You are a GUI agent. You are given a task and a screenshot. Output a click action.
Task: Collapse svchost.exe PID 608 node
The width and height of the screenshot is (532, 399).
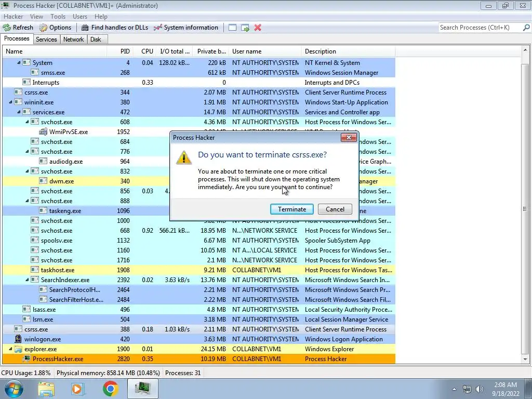pos(27,122)
